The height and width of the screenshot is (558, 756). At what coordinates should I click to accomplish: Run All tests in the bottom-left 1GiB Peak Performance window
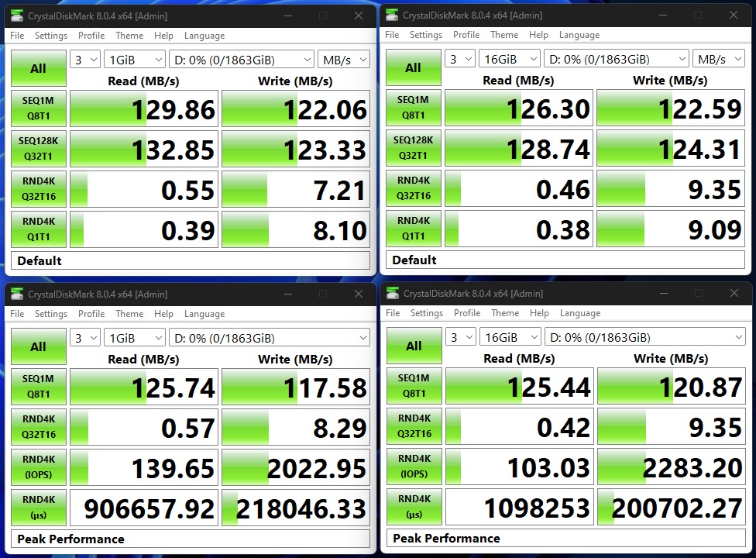pyautogui.click(x=39, y=346)
